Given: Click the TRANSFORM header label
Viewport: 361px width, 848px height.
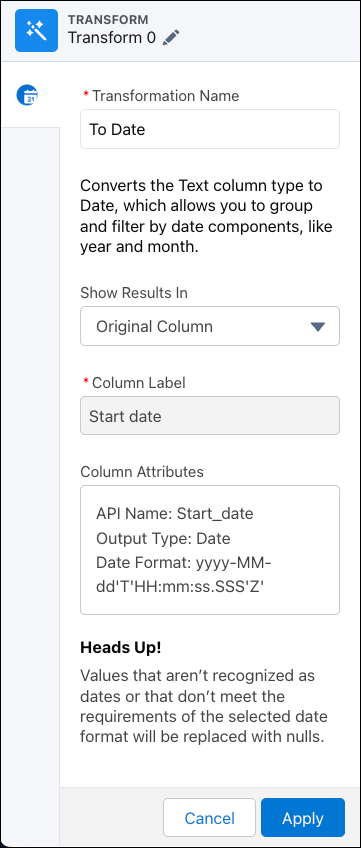Looking at the screenshot, I should pos(108,19).
